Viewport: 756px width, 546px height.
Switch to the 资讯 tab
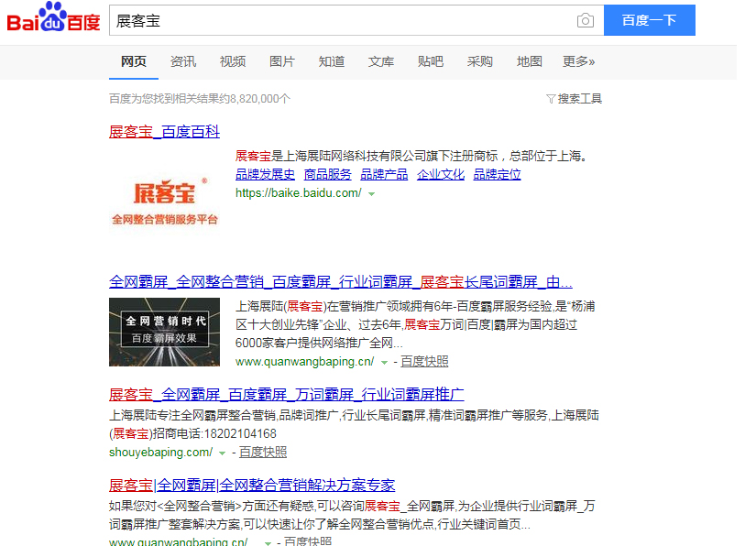183,61
